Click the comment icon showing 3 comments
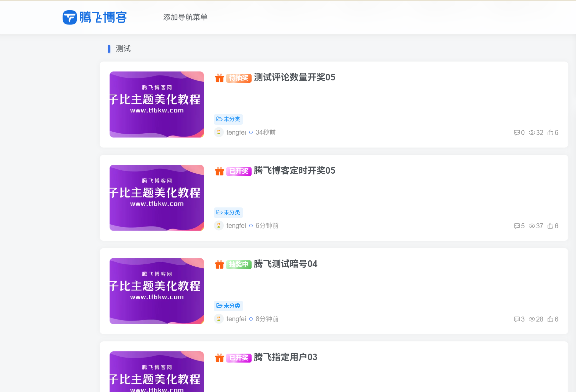The width and height of the screenshot is (576, 392). point(517,319)
